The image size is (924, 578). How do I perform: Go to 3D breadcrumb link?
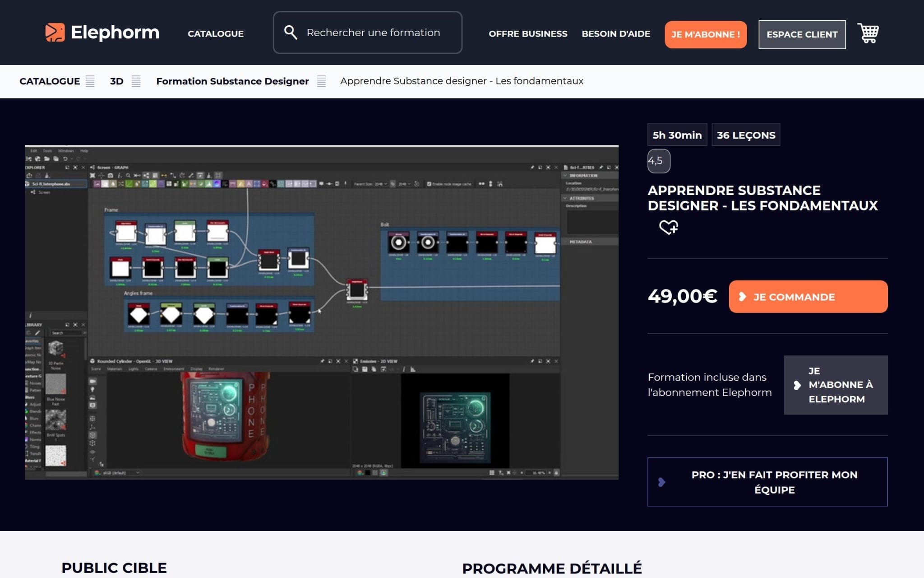tap(117, 81)
